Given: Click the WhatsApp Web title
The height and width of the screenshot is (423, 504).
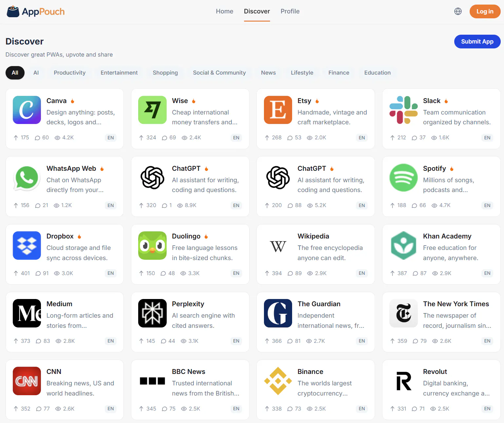Looking at the screenshot, I should (71, 168).
